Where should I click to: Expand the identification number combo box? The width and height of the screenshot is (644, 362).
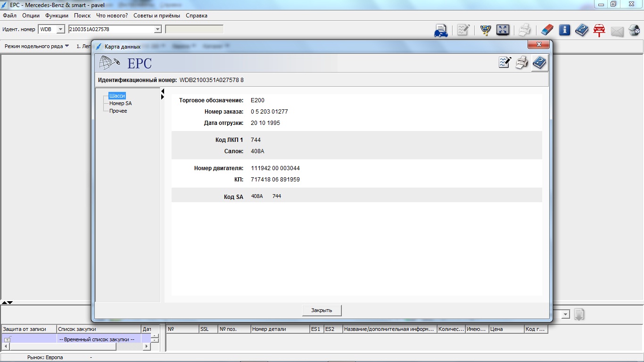point(158,29)
